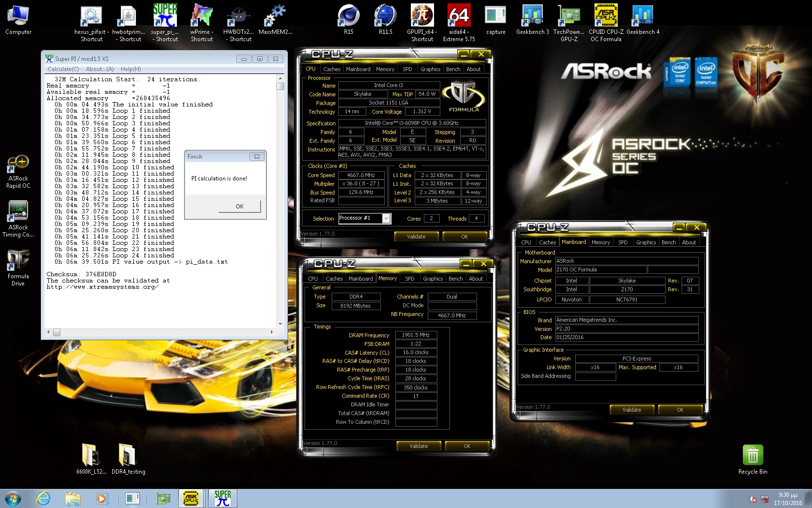This screenshot has height=508, width=812.
Task: Switch to Caches tab in top CPU-Z window
Action: point(332,69)
